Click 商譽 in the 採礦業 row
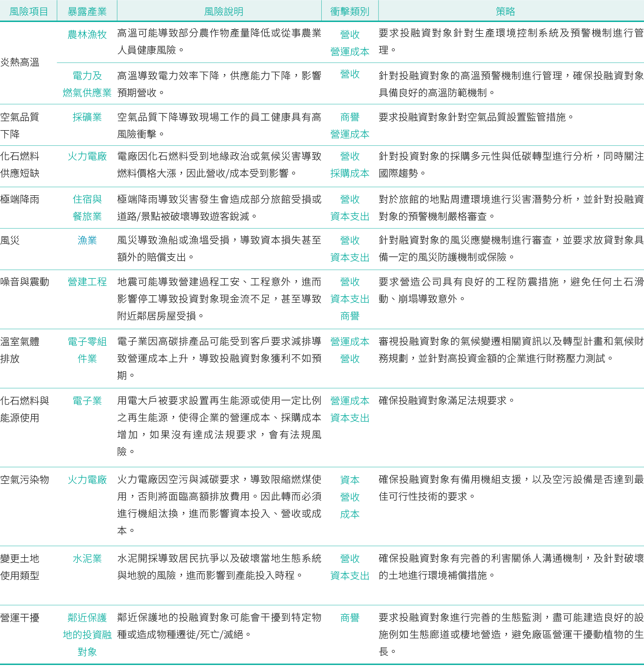 [x=350, y=117]
